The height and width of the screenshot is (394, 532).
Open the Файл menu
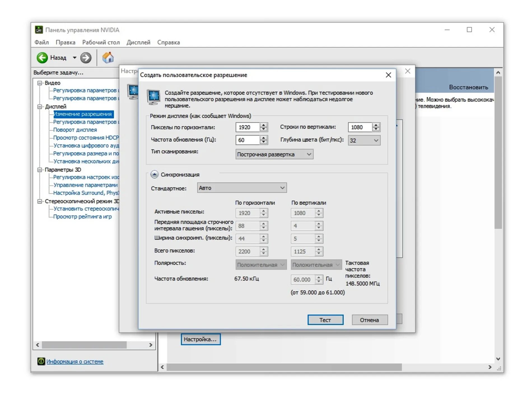point(42,42)
